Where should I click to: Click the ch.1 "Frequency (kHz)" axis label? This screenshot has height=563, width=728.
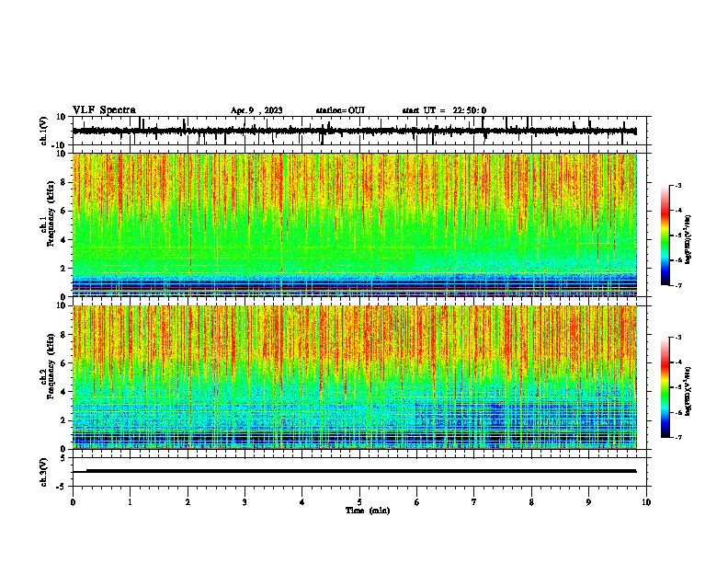click(51, 213)
